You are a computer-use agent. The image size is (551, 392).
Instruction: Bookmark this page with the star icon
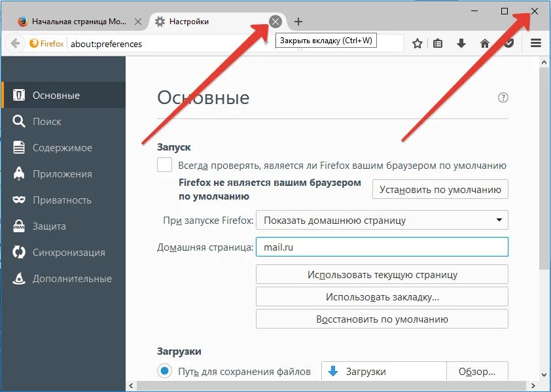pyautogui.click(x=417, y=44)
